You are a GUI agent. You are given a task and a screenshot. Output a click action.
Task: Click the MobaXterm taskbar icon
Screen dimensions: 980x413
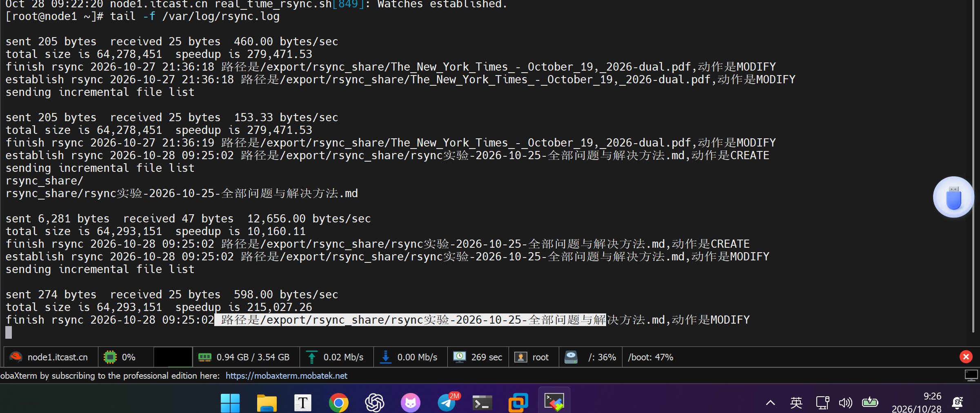pos(554,402)
